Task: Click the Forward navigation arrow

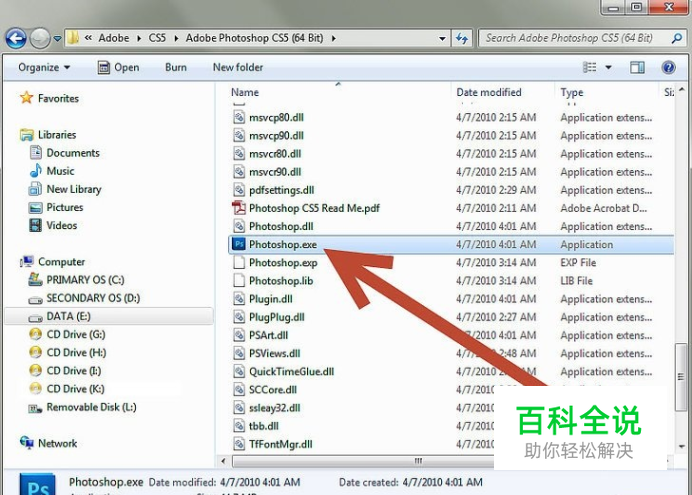Action: tap(40, 38)
